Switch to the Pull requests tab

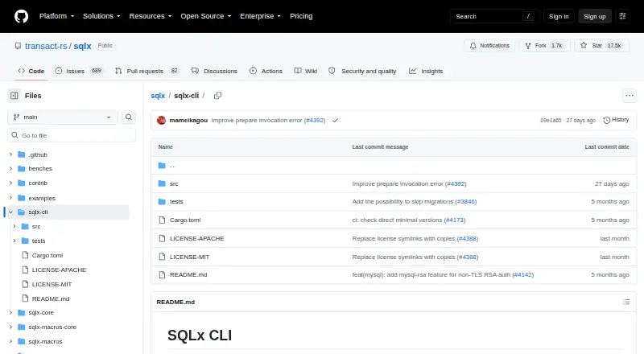(147, 71)
